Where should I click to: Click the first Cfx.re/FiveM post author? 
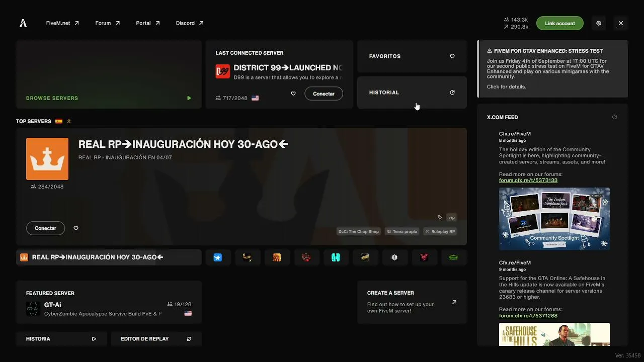point(515,134)
